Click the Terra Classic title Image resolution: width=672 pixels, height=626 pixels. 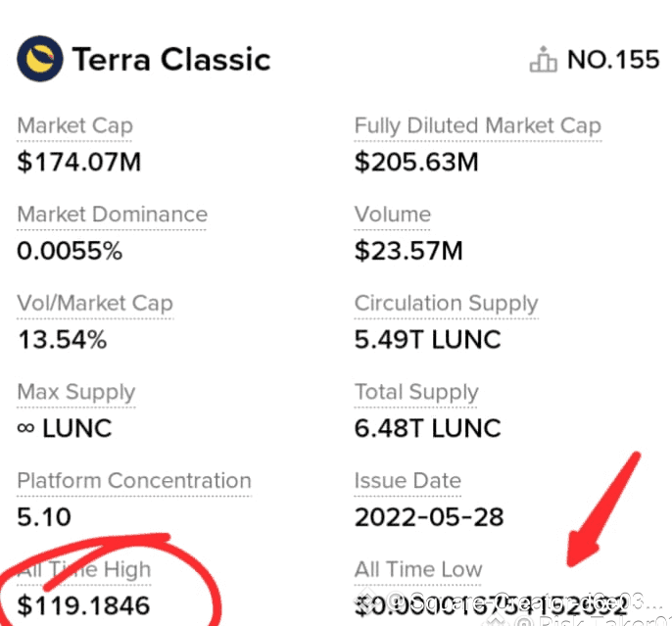tap(170, 60)
